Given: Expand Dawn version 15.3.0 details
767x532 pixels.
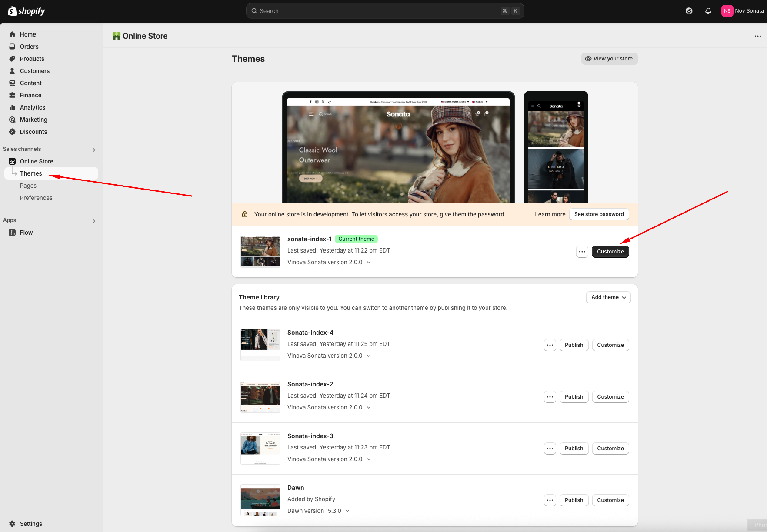Looking at the screenshot, I should pyautogui.click(x=347, y=511).
